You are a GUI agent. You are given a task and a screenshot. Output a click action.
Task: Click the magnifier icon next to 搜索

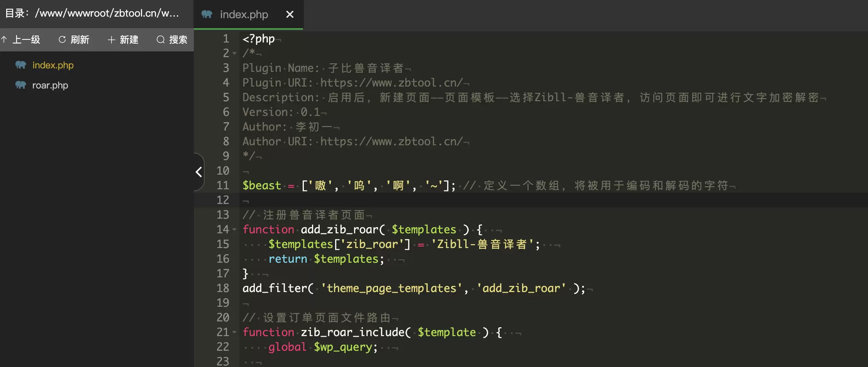[x=161, y=39]
